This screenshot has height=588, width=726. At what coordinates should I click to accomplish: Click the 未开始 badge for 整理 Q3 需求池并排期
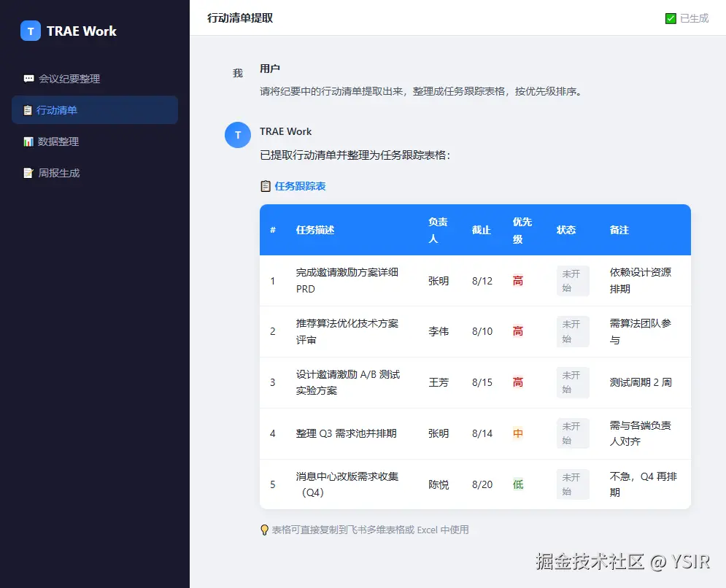[x=573, y=433]
